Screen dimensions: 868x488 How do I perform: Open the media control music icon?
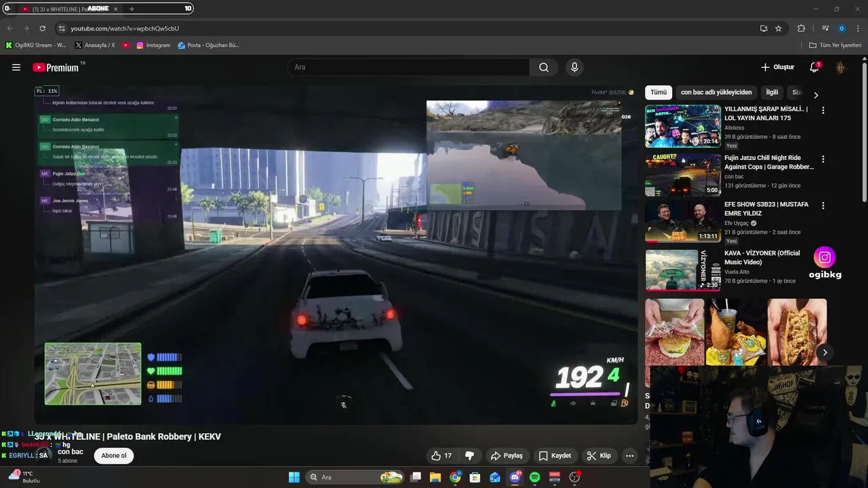pyautogui.click(x=825, y=28)
